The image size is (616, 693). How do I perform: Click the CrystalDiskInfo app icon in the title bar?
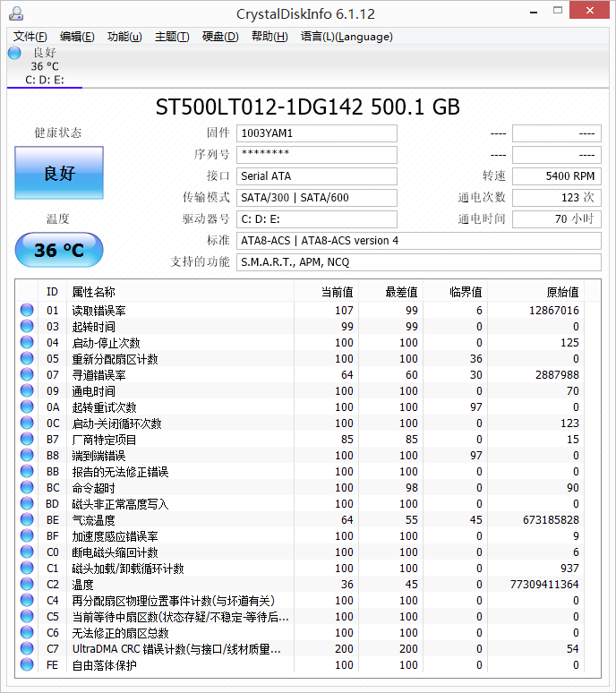(16, 13)
